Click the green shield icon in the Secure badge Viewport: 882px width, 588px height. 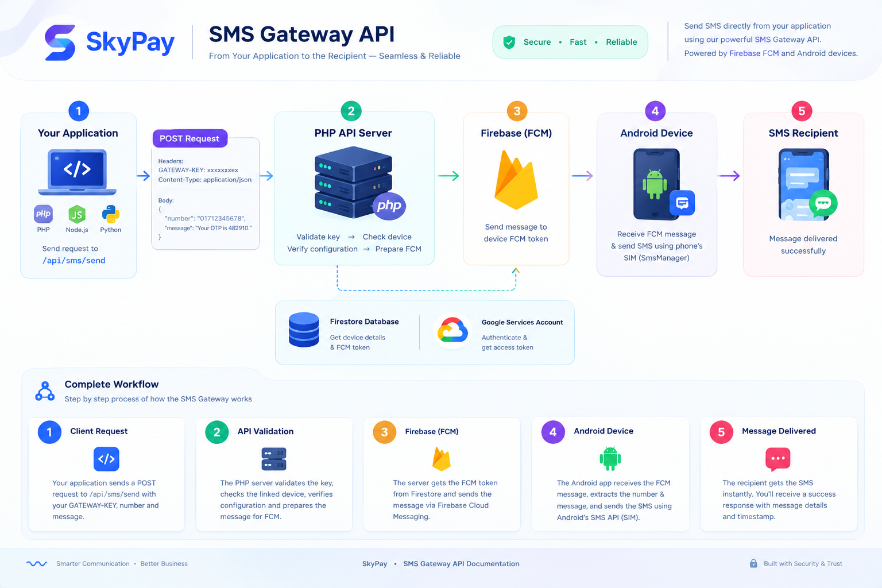point(509,42)
